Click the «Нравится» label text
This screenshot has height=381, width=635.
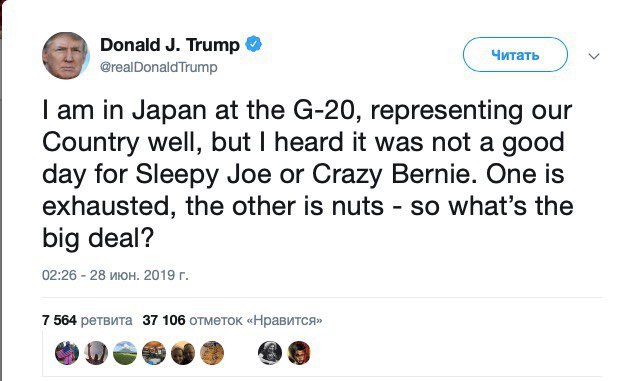coord(284,320)
